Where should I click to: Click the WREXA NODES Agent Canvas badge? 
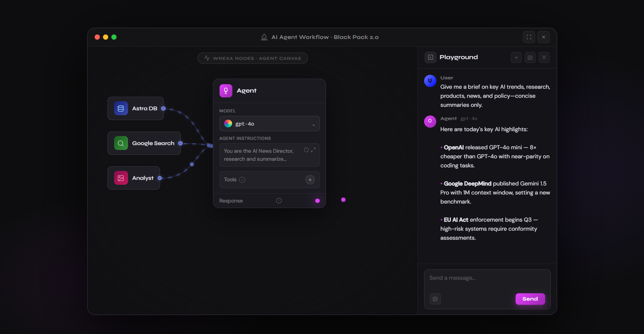(x=253, y=58)
